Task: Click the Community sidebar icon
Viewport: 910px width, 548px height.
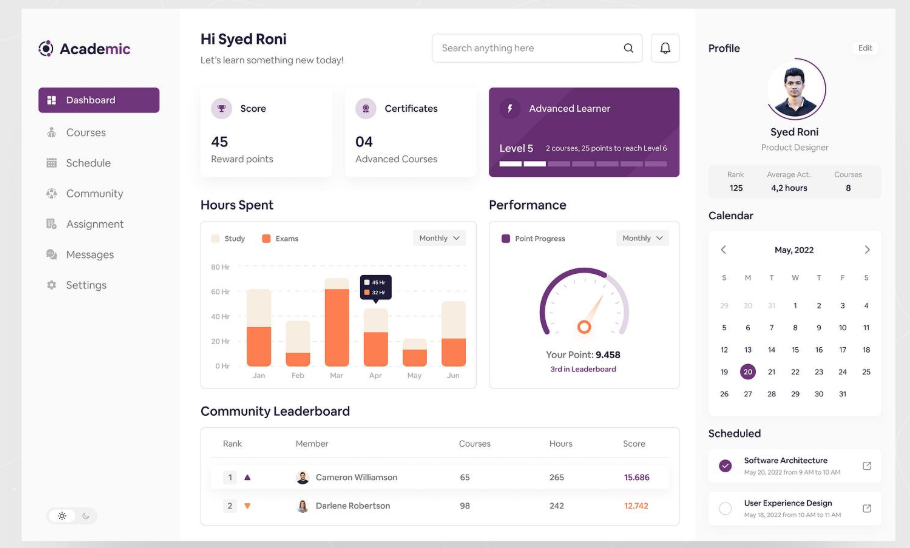Action: click(52, 193)
